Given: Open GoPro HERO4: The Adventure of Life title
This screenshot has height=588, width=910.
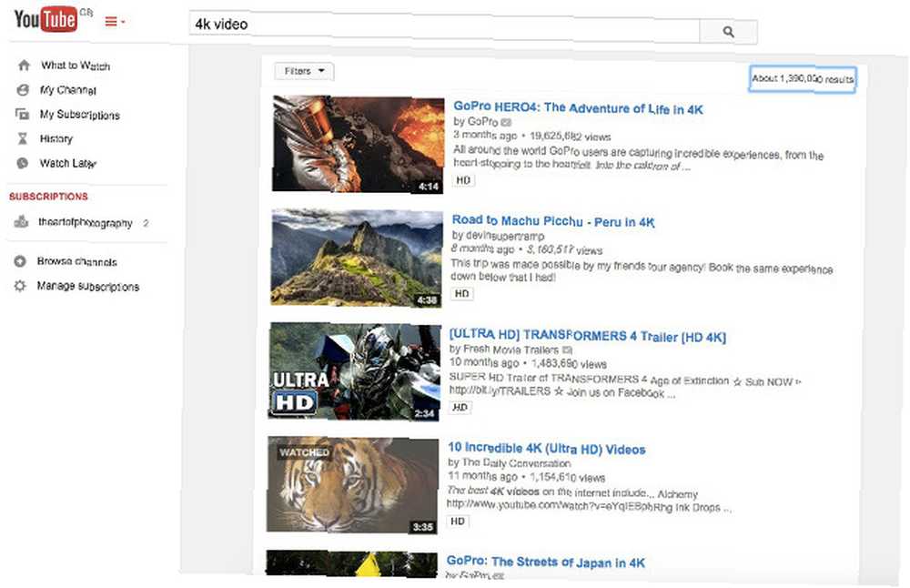Looking at the screenshot, I should click(578, 108).
